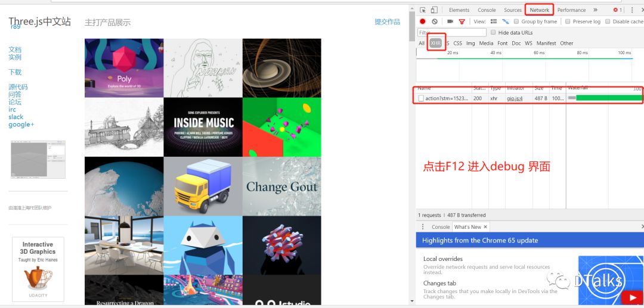
Task: Open the gio.js:4 initiator link
Action: click(x=514, y=98)
